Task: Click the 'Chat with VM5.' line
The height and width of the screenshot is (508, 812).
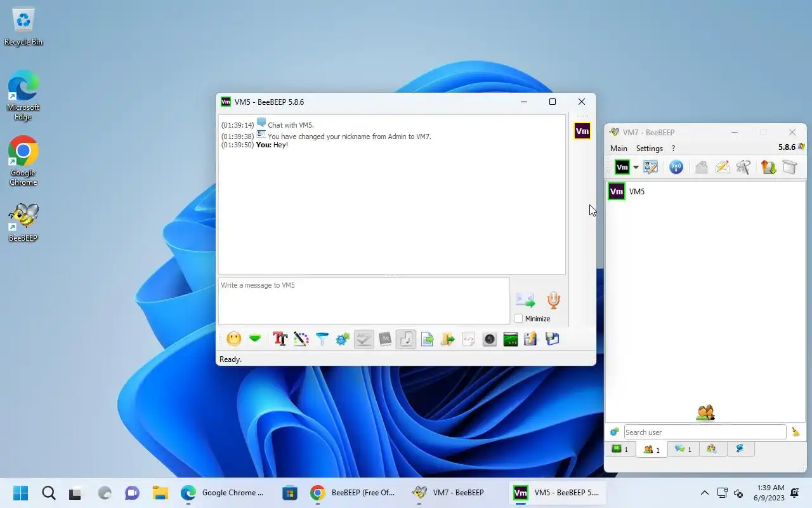Action: click(268, 124)
